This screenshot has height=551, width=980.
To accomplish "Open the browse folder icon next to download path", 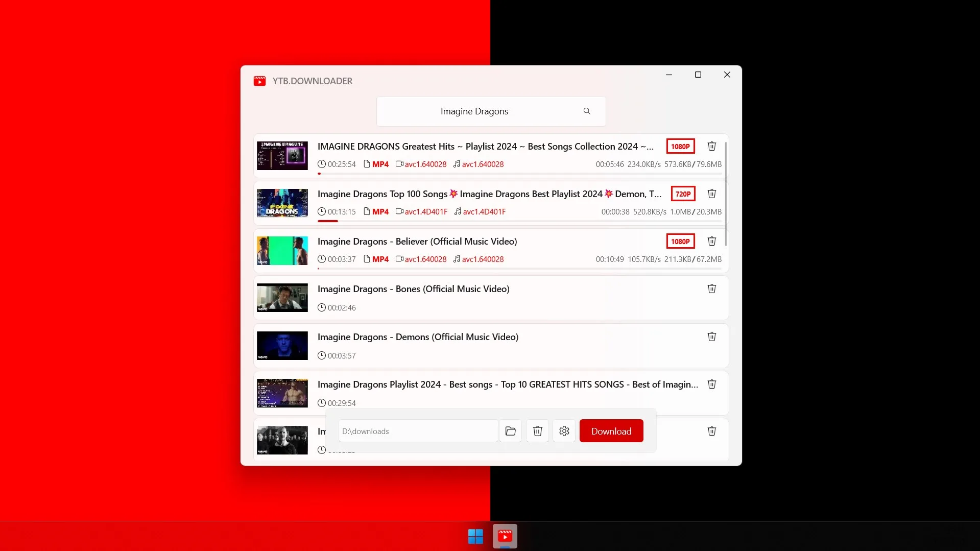I will click(x=510, y=431).
